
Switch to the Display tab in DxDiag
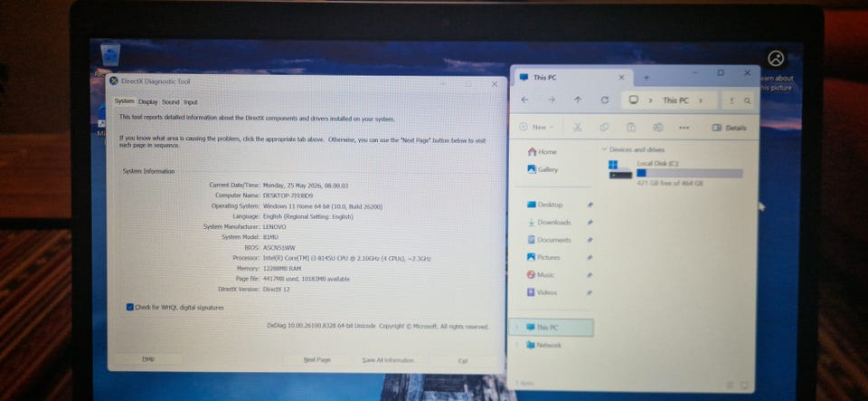(147, 102)
